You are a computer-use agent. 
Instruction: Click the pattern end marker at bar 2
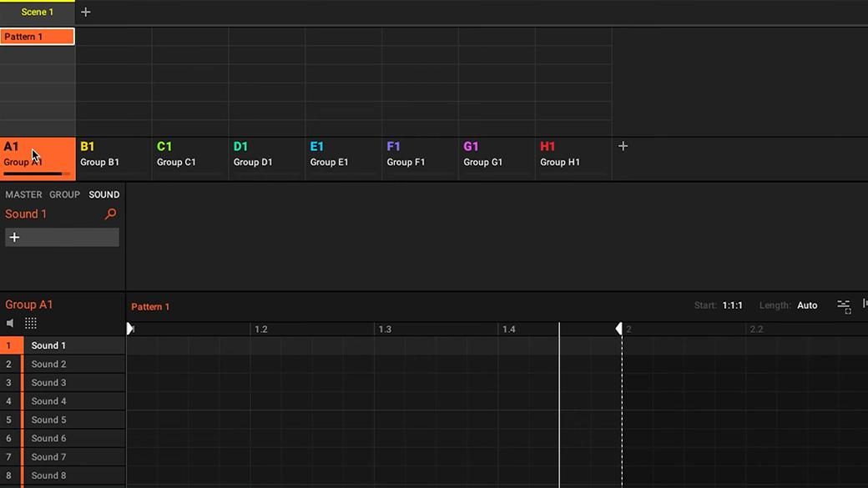click(x=619, y=329)
